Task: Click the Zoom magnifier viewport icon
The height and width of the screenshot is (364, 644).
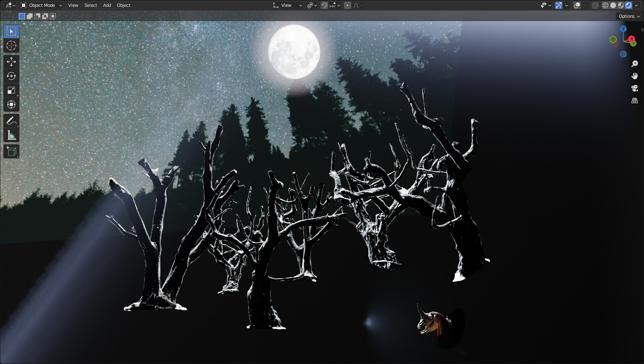Action: point(635,64)
